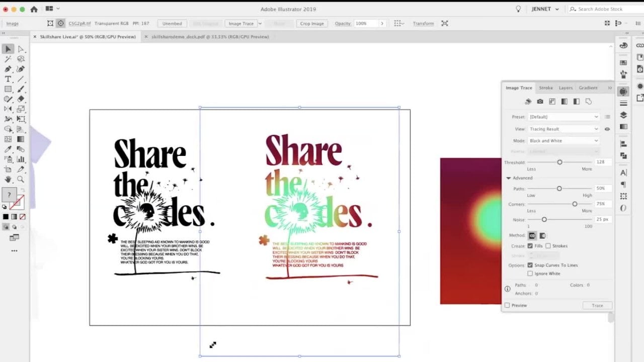
Task: Collapse the Advanced section
Action: (508, 178)
